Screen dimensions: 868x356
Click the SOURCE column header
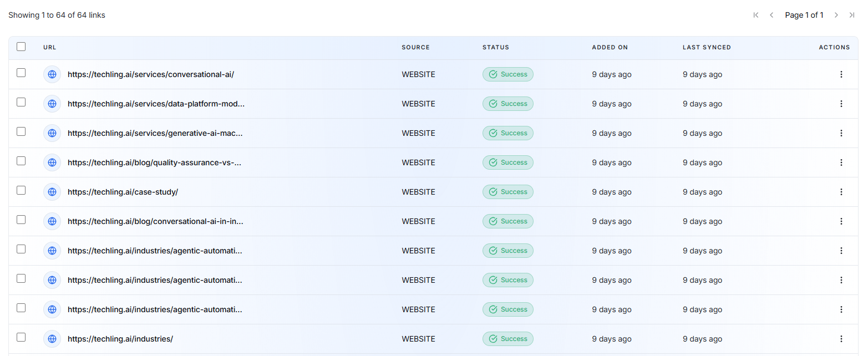pos(416,48)
